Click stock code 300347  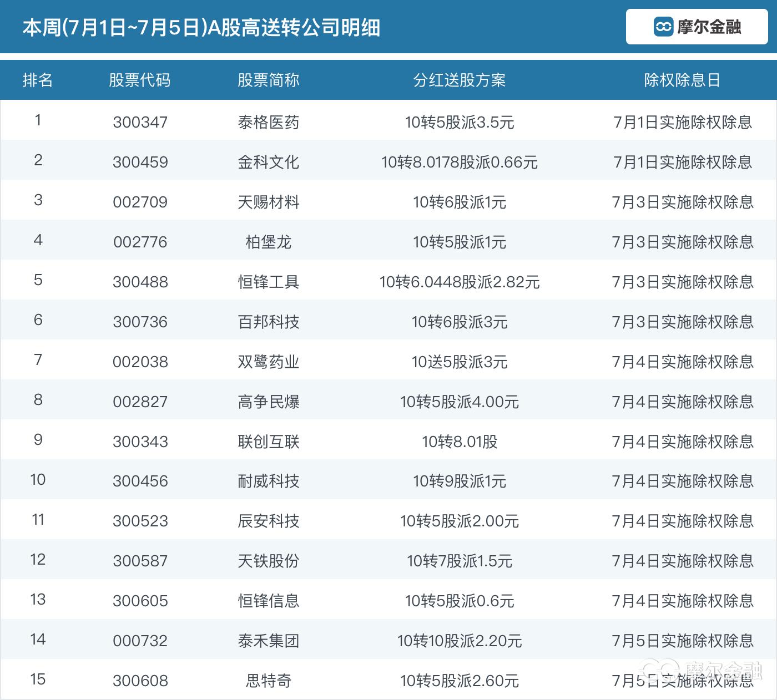coord(140,122)
